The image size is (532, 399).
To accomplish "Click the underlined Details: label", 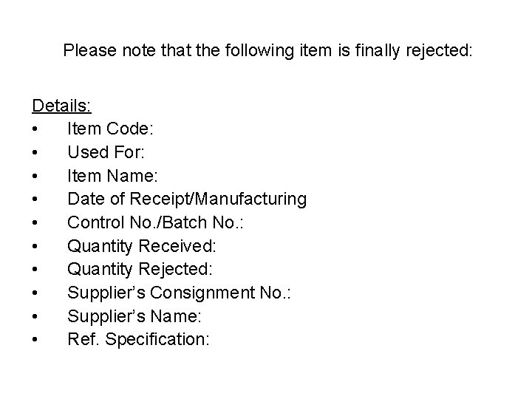I will pos(61,106).
